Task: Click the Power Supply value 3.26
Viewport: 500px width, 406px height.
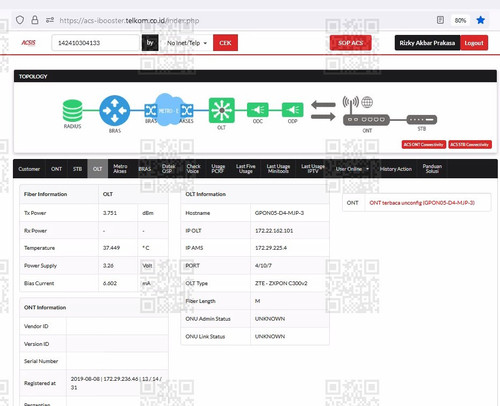Action: [108, 266]
